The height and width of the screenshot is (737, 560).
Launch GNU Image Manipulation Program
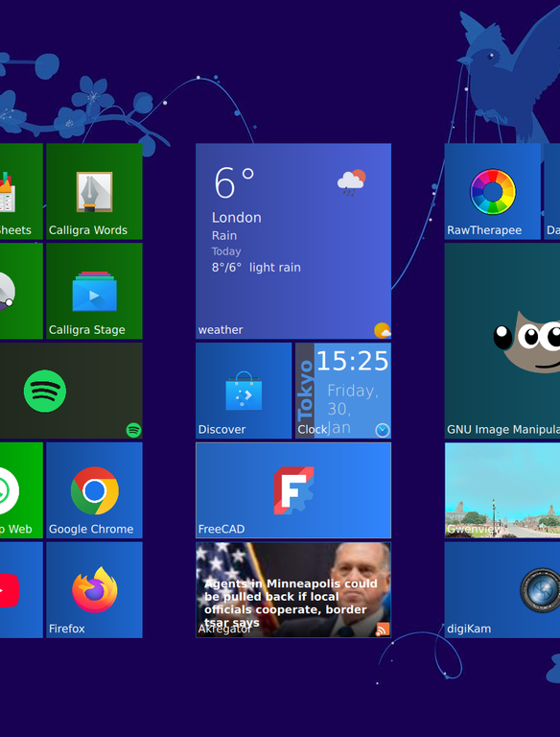click(502, 341)
